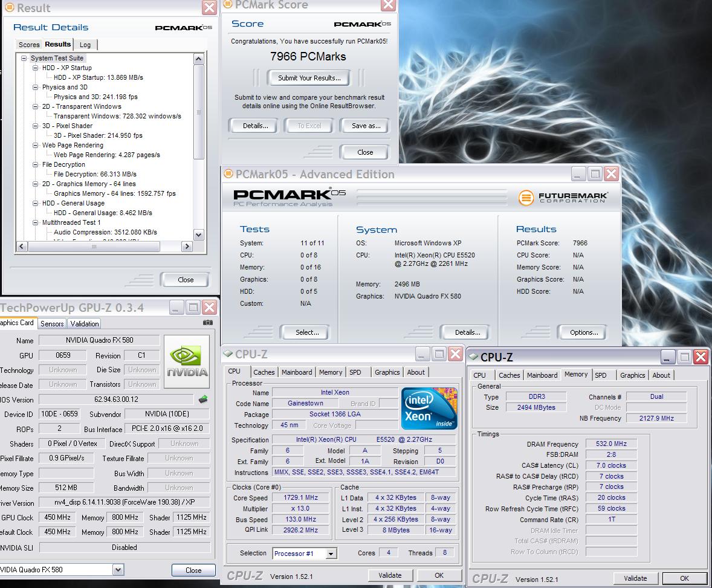Select 'Audio Compression: 3512.080 KB/s' tree row
This screenshot has height=588, width=712.
click(x=105, y=232)
